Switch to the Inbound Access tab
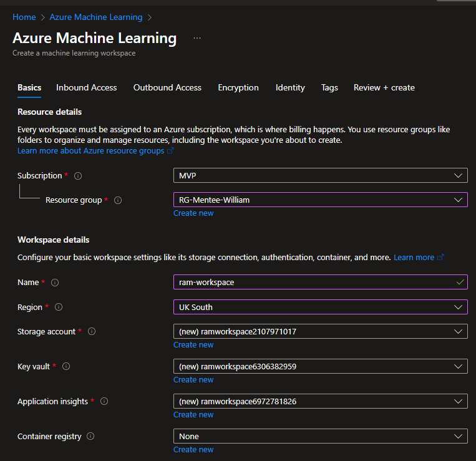The height and width of the screenshot is (461, 476). click(86, 88)
